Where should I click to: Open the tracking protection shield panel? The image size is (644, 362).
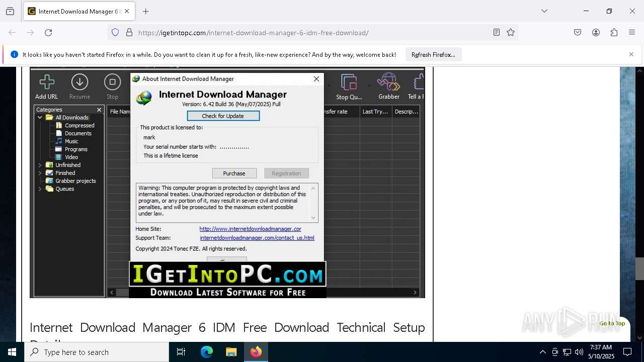(115, 33)
